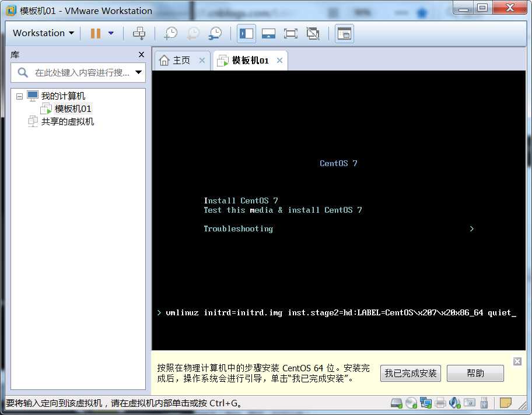Click the CD/DVD drive status icon
This screenshot has height=415, width=532.
[x=411, y=403]
